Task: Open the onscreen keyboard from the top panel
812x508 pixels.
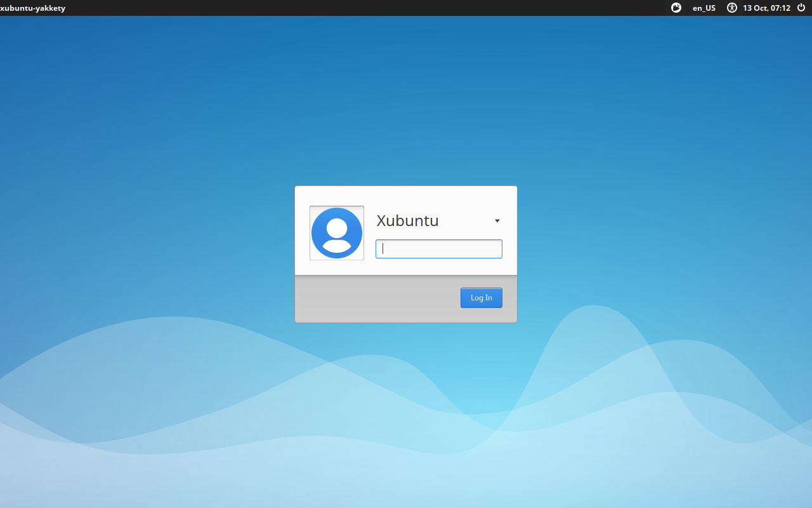Action: pyautogui.click(x=676, y=8)
